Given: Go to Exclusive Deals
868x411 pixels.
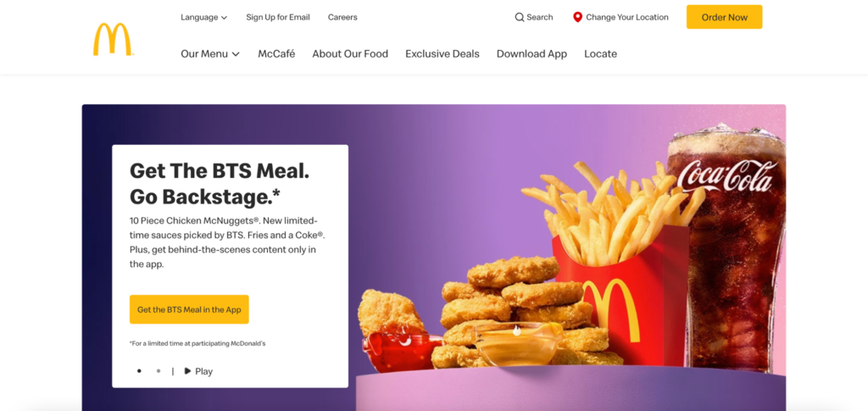Looking at the screenshot, I should coord(442,53).
